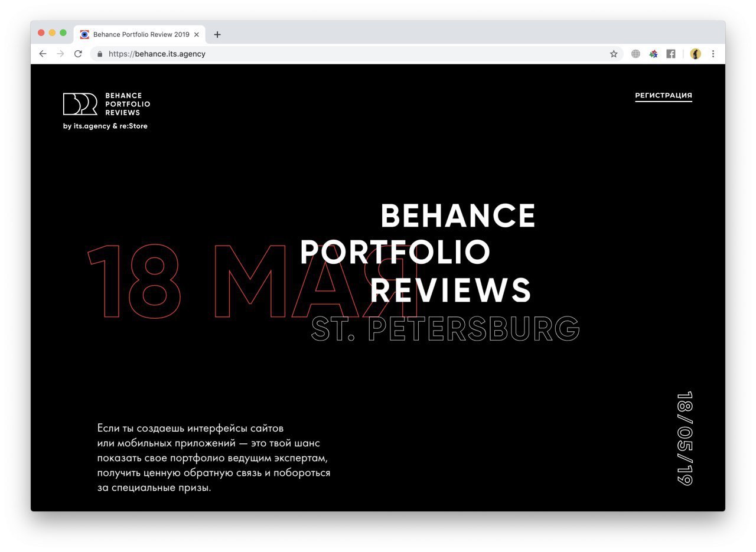
Task: Bookmark the page with the star icon
Action: point(614,54)
